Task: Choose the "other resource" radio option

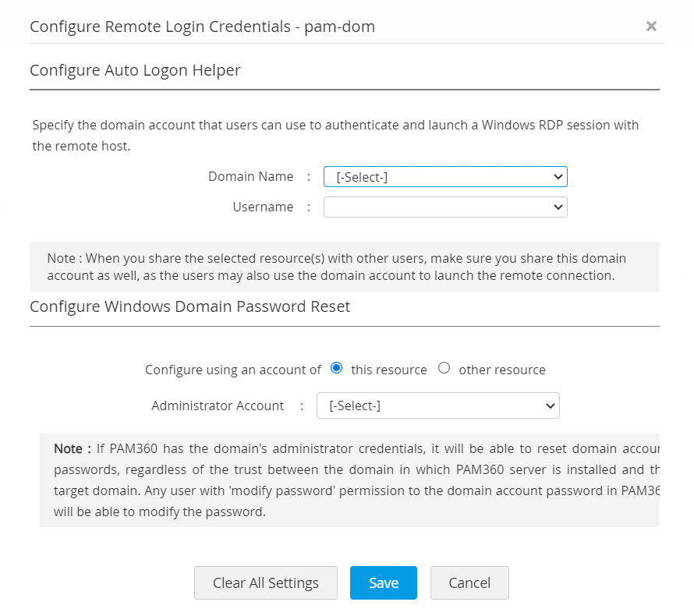Action: 444,368
